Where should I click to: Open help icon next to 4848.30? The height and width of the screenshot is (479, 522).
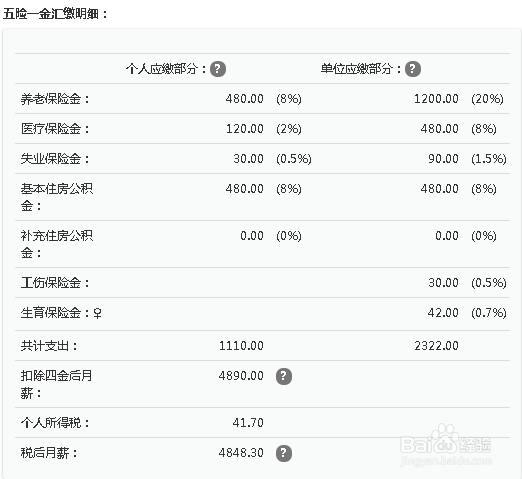coord(284,453)
